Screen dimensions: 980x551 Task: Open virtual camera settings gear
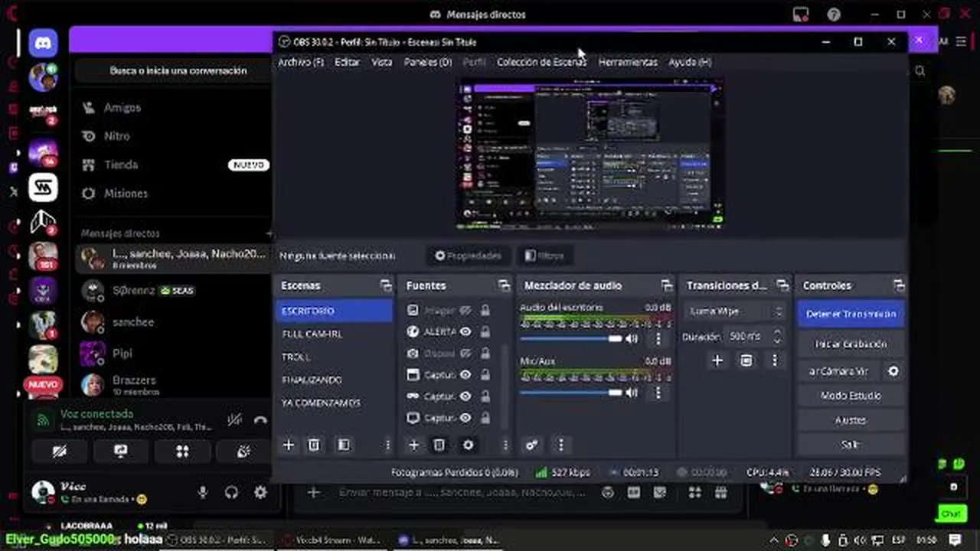pyautogui.click(x=893, y=371)
